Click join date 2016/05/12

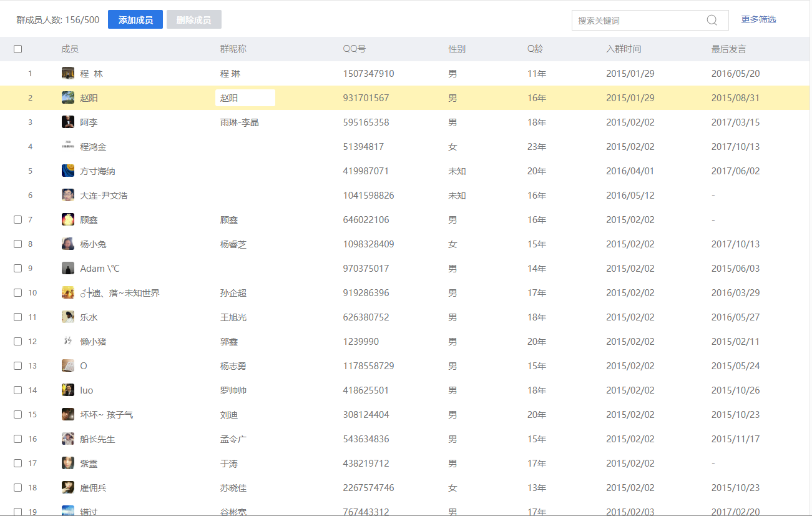click(630, 195)
